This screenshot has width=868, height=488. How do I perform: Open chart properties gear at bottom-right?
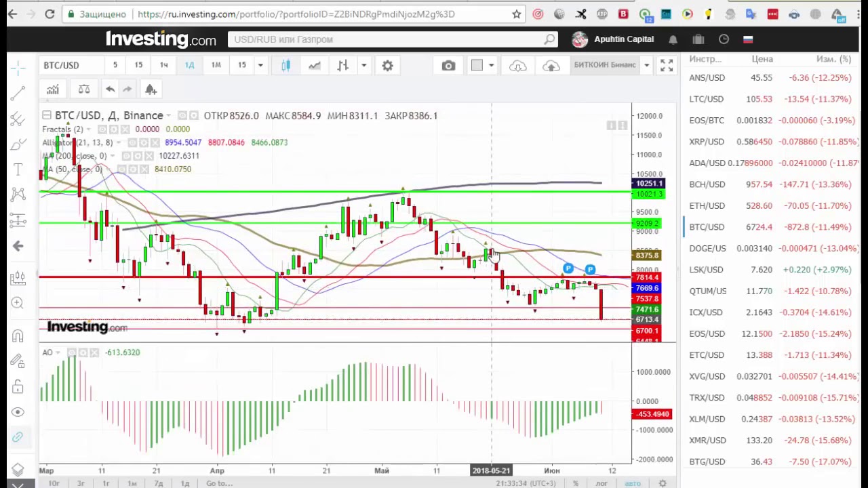point(663,483)
